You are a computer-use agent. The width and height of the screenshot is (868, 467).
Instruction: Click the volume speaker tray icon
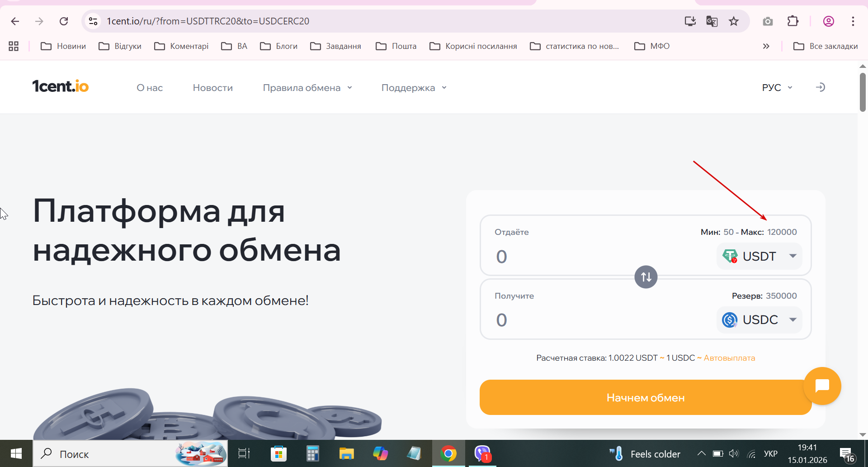(734, 453)
